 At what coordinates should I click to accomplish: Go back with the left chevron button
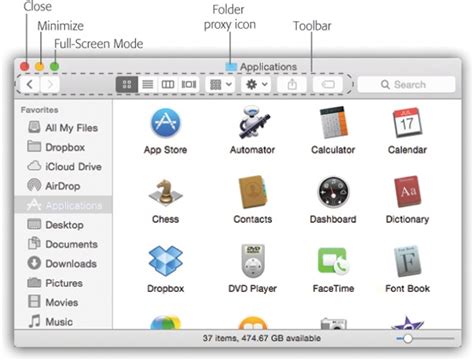point(30,85)
